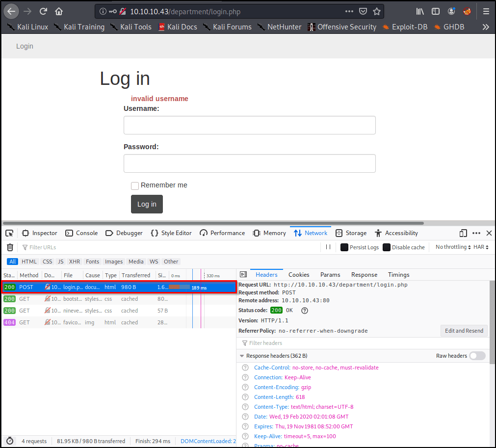The height and width of the screenshot is (448, 496).
Task: Open the Firefox hamburger menu
Action: coord(486,11)
